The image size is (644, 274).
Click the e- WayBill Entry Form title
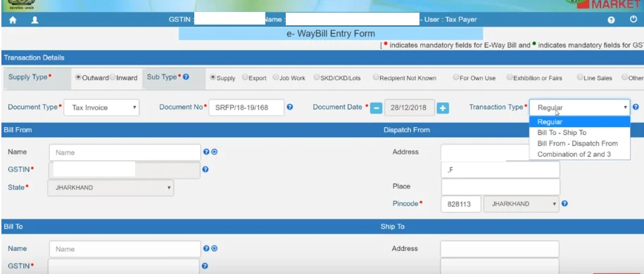331,33
